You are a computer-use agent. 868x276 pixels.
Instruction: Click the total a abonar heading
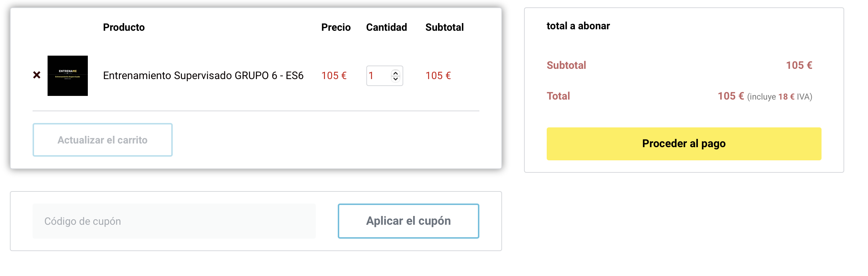[578, 26]
